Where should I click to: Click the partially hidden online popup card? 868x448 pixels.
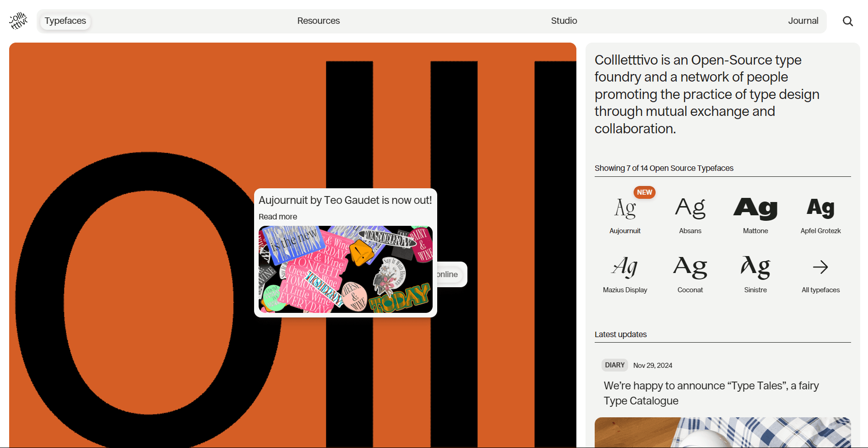[x=451, y=274]
